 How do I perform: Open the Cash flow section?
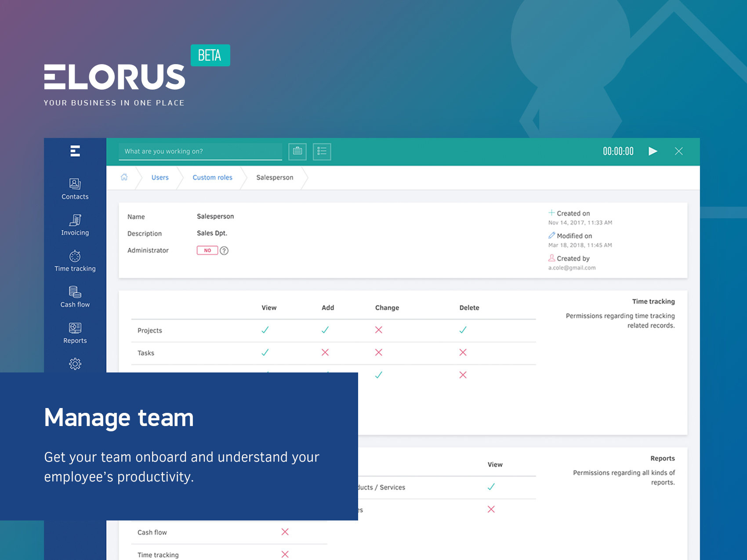[x=75, y=297]
